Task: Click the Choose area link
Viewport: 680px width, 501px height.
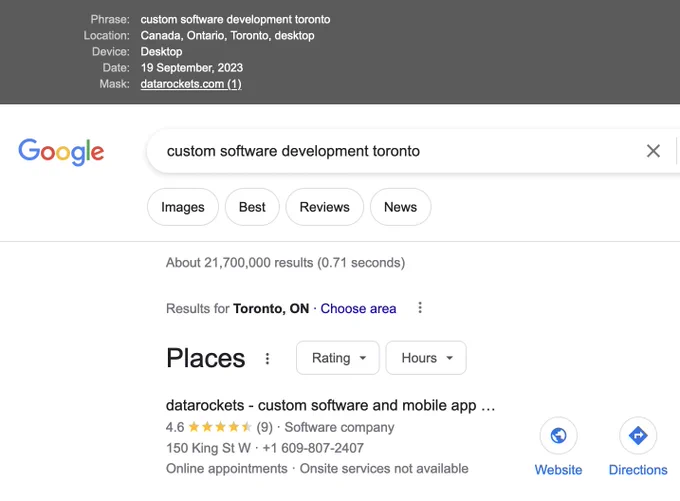Action: pyautogui.click(x=358, y=308)
